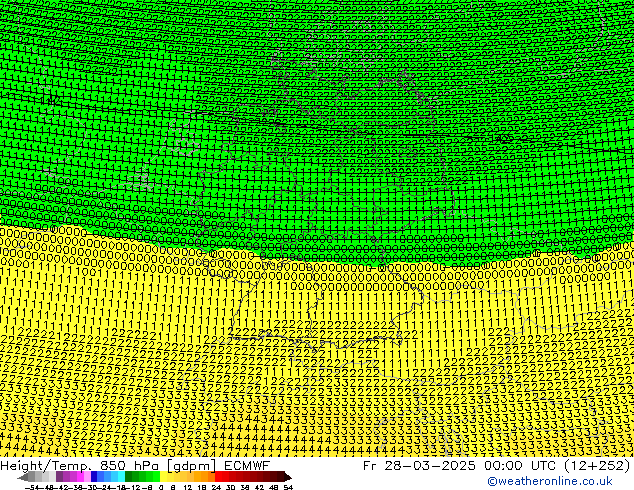Click the (12+252) forecast step label
Viewport: 634px width, 490px height.
coord(597,466)
